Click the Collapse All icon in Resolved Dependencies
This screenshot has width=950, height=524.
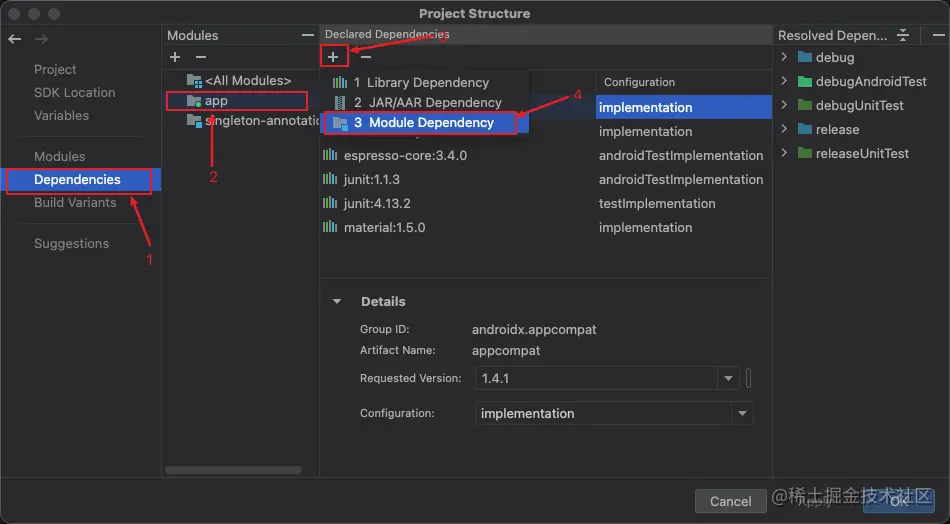[903, 35]
